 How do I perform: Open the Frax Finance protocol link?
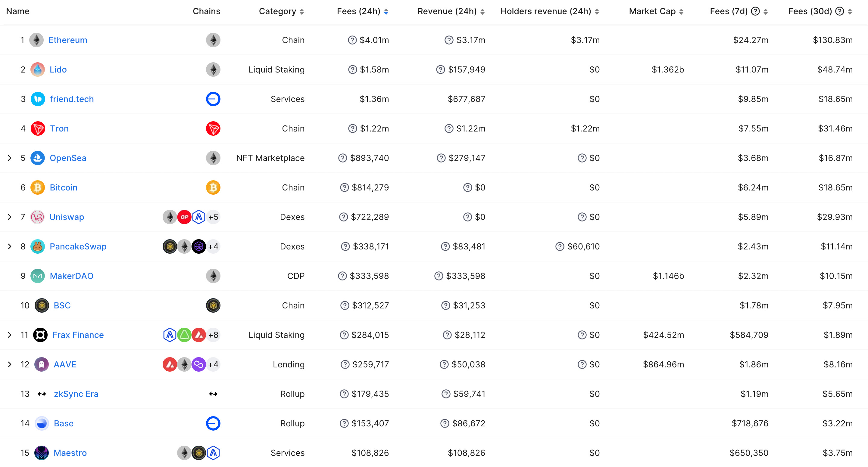78,335
